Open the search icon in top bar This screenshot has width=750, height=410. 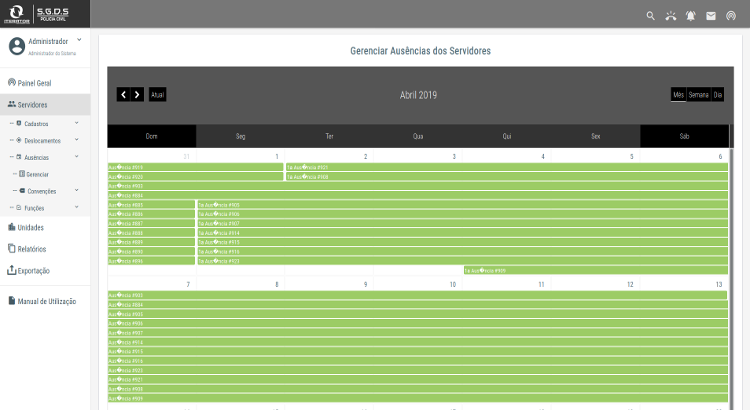(x=651, y=16)
